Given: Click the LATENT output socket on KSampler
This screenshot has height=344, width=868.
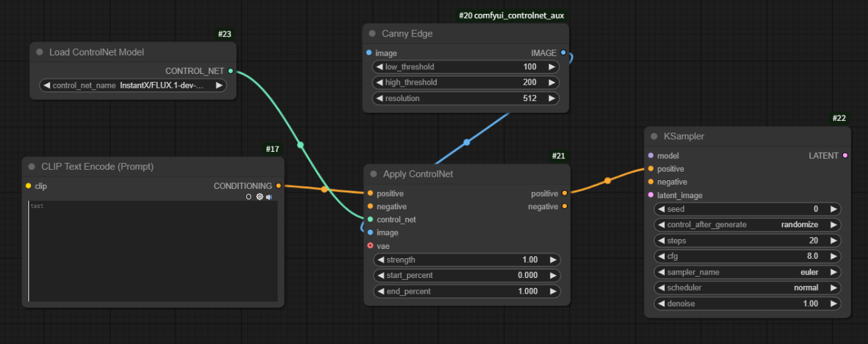Looking at the screenshot, I should (846, 156).
